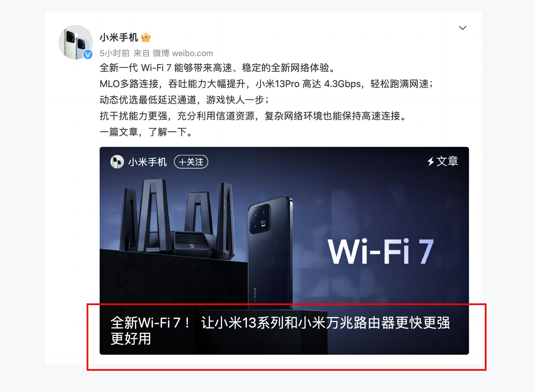
Task: Click the post line starting 全新一代 Wi-Fi 7
Action: pos(217,68)
